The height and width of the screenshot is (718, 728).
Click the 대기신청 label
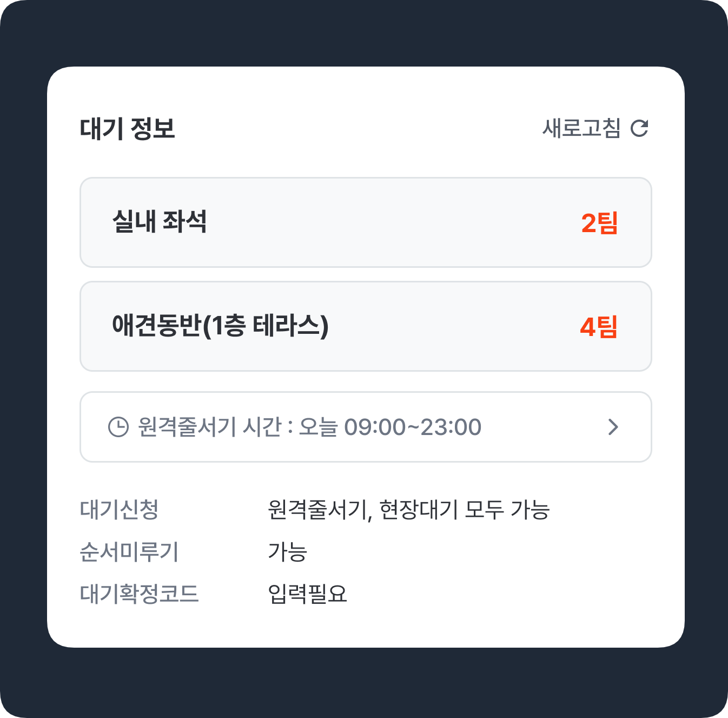click(119, 510)
